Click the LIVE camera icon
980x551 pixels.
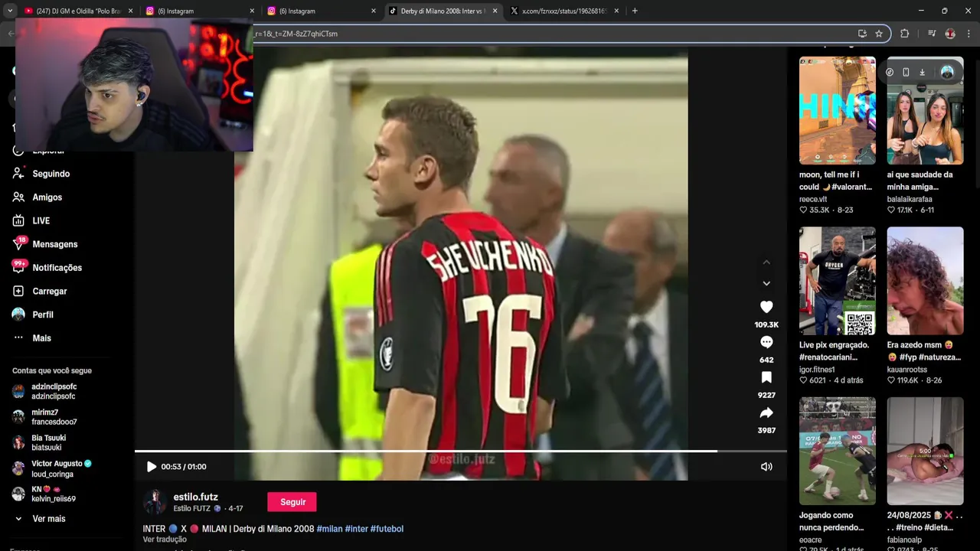pyautogui.click(x=18, y=220)
